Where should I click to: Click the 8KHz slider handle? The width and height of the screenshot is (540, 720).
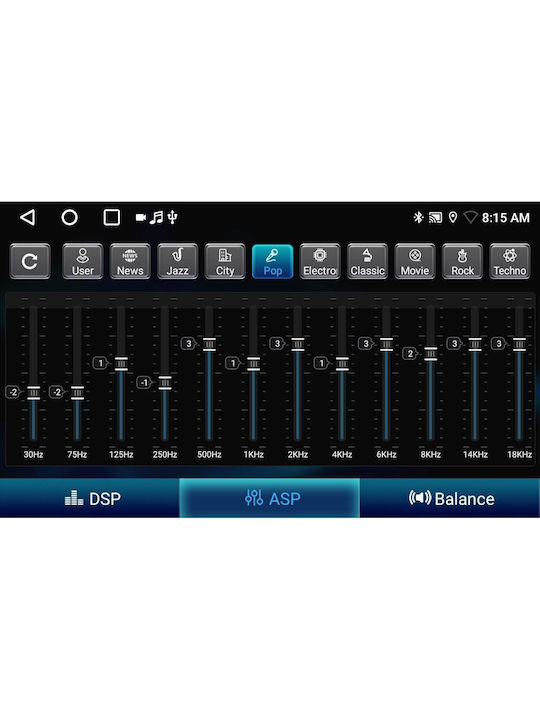(431, 354)
